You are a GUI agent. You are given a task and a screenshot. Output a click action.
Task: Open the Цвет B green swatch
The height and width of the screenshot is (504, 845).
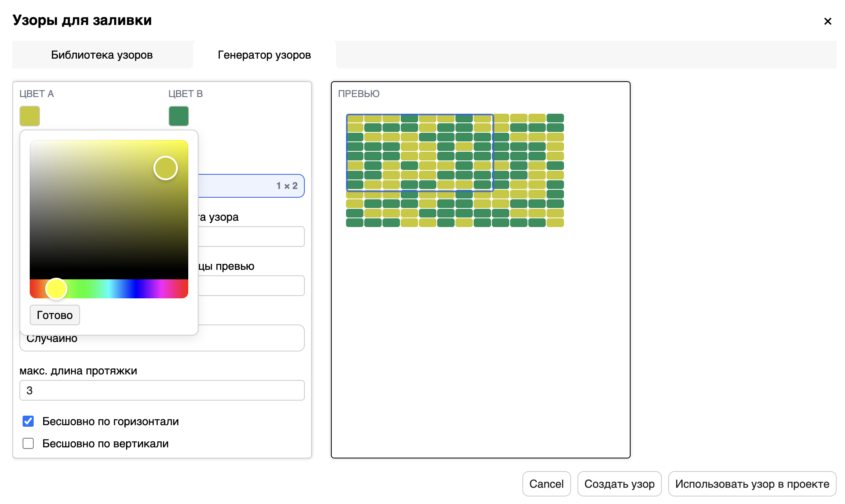(179, 116)
